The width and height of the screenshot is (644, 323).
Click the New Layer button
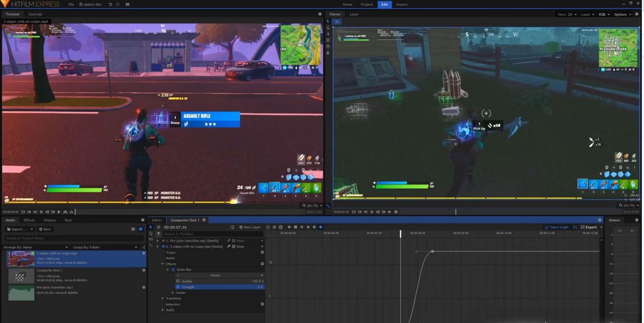(250, 227)
